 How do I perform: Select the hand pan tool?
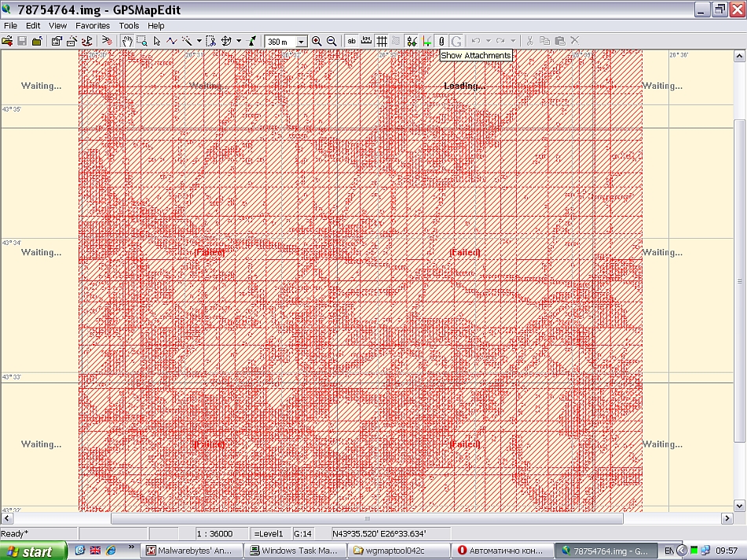click(126, 41)
